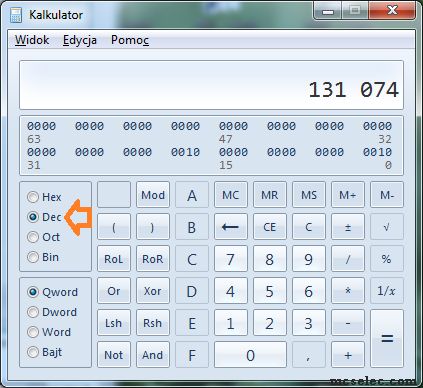
Task: Click the number 1 key
Action: click(x=231, y=323)
